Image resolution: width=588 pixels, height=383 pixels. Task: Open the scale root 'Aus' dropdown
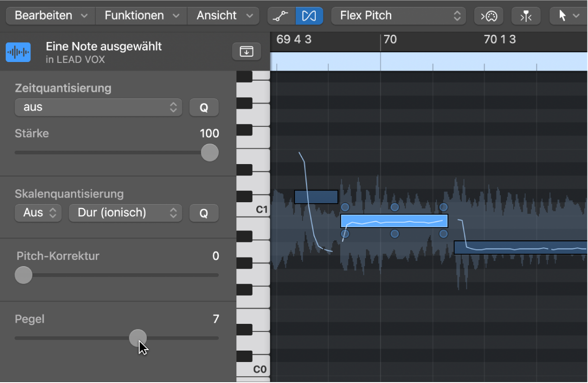(x=39, y=213)
